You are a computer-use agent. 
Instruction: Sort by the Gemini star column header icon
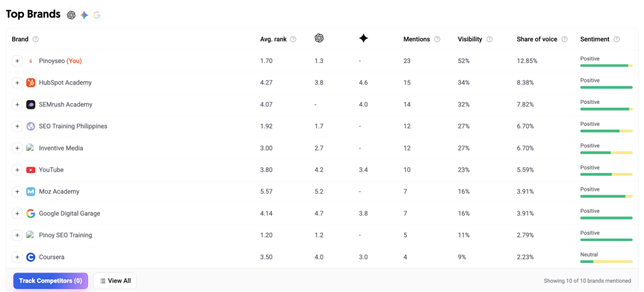(364, 38)
